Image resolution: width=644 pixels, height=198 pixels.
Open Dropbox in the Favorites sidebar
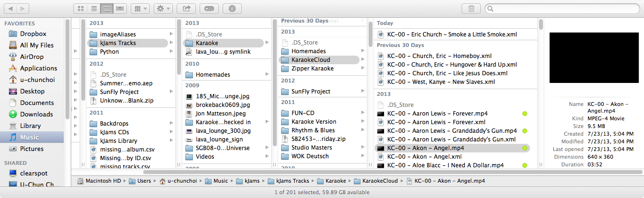pyautogui.click(x=33, y=34)
